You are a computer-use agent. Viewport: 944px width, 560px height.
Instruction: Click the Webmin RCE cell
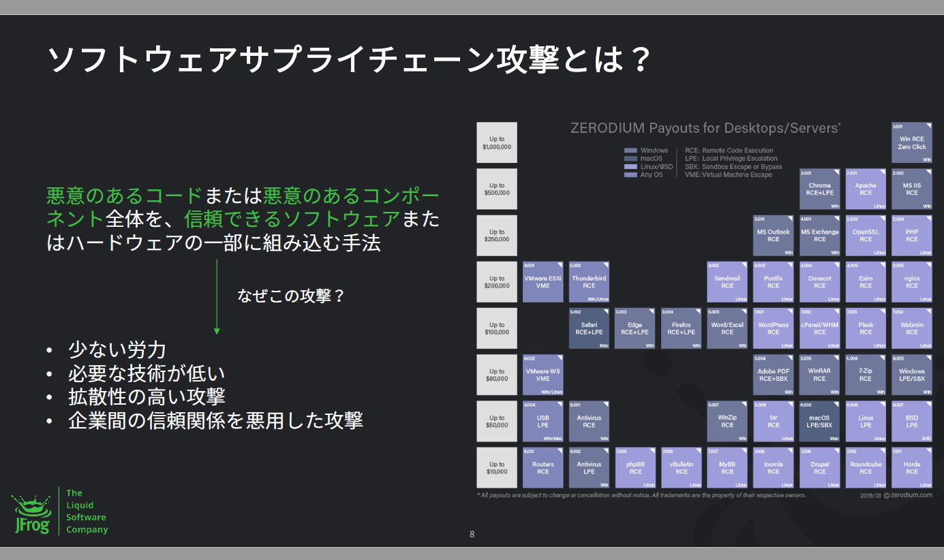pyautogui.click(x=912, y=328)
